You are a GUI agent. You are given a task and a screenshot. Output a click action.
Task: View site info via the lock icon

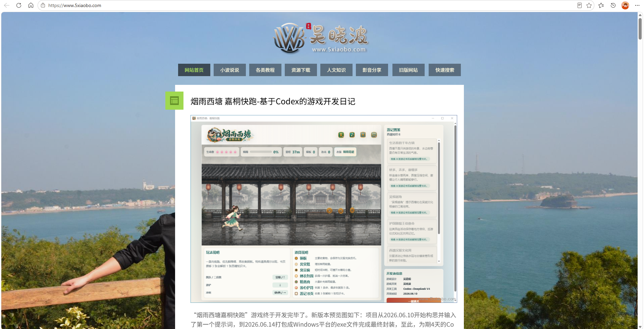click(43, 5)
